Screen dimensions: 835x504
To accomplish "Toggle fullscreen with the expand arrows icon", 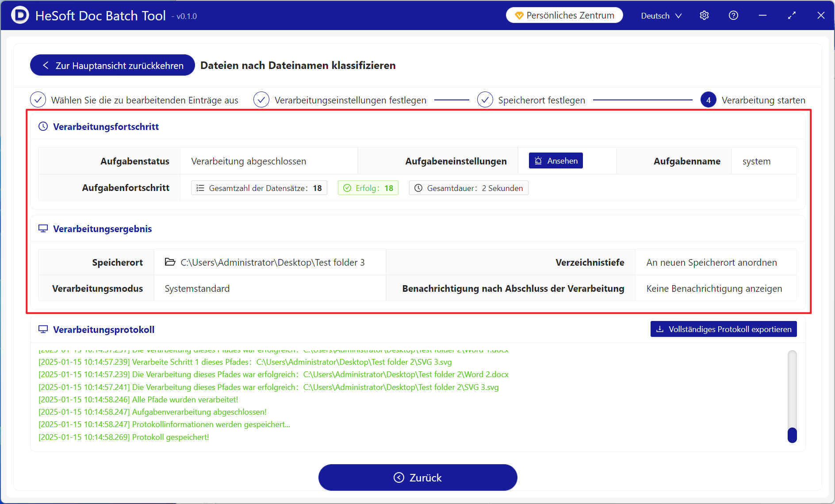I will [x=792, y=15].
